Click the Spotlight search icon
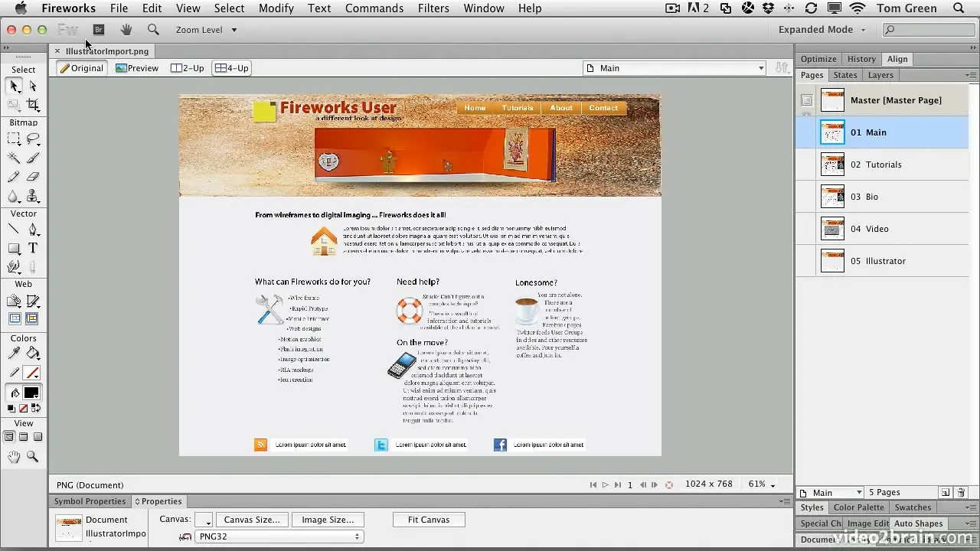 click(x=959, y=8)
